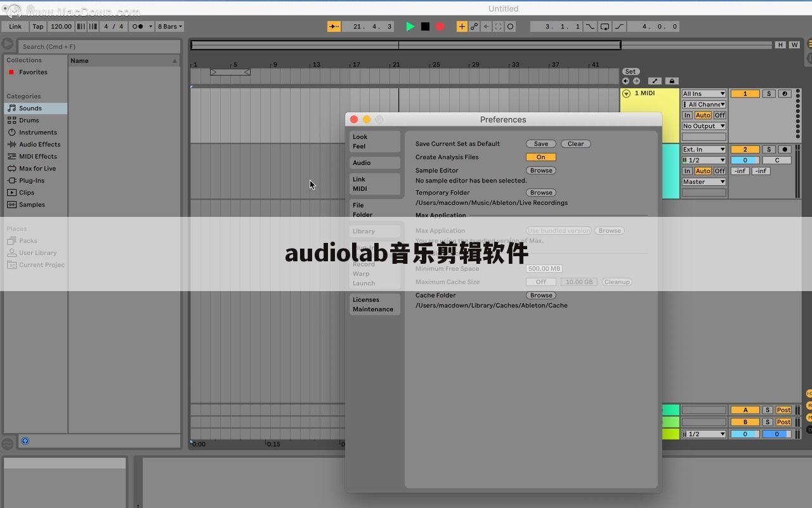This screenshot has height=508, width=812.
Task: Click the browser search field
Action: (x=98, y=46)
